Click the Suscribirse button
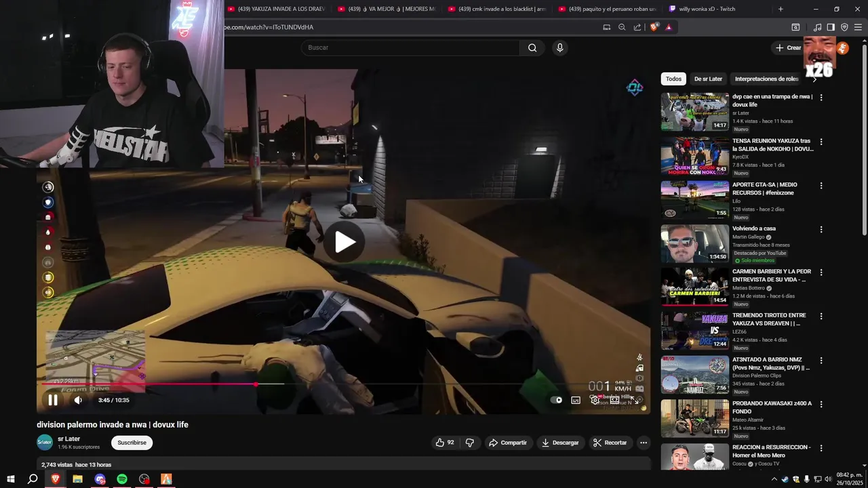The image size is (868, 488). (x=132, y=443)
